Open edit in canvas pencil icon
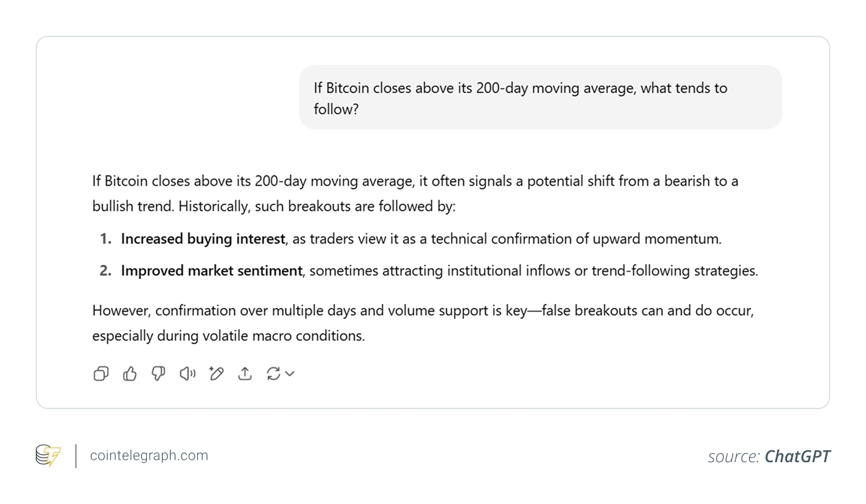The image size is (866, 504). 216,374
